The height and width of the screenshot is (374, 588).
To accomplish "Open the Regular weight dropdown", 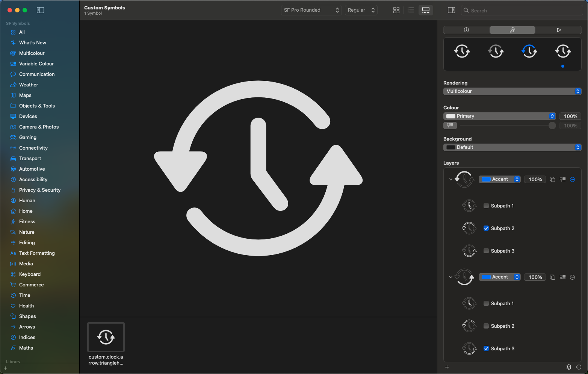I will pos(361,10).
